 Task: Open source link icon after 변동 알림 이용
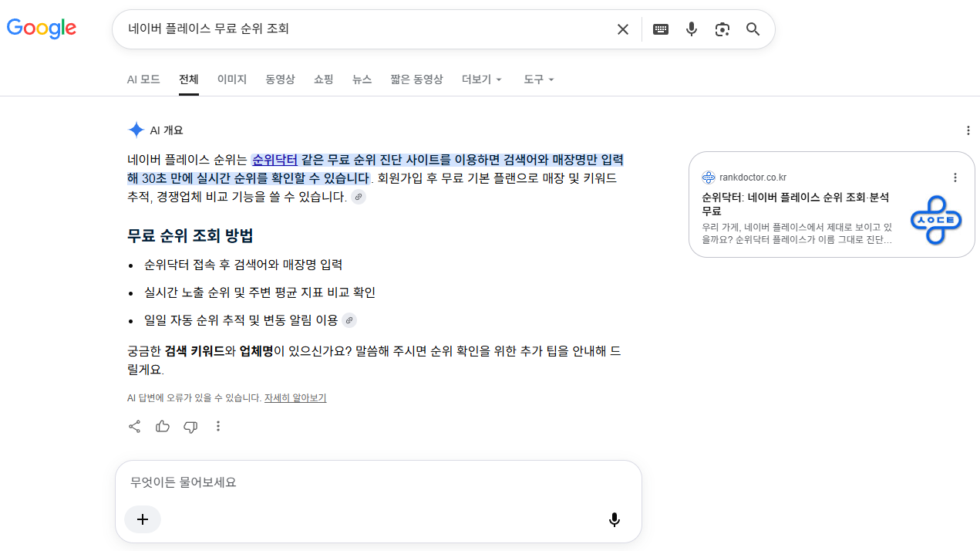tap(349, 320)
